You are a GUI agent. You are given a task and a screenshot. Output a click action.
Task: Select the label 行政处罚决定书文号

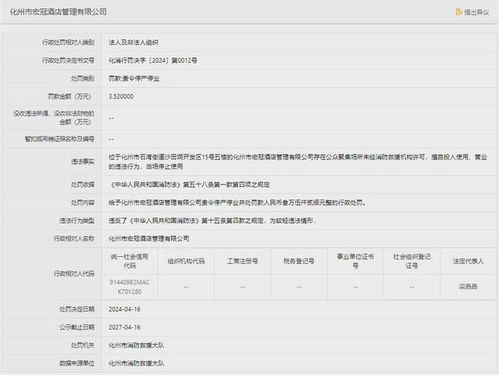[x=68, y=60]
